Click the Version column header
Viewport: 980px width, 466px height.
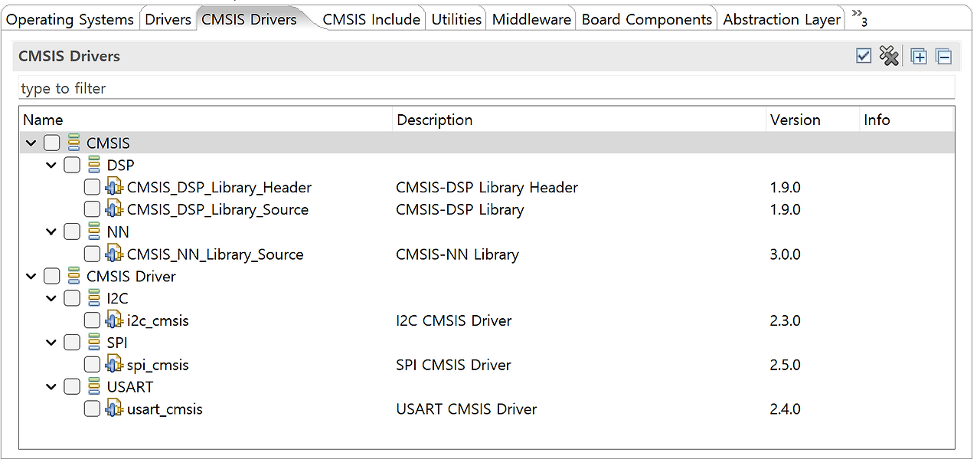tap(795, 120)
